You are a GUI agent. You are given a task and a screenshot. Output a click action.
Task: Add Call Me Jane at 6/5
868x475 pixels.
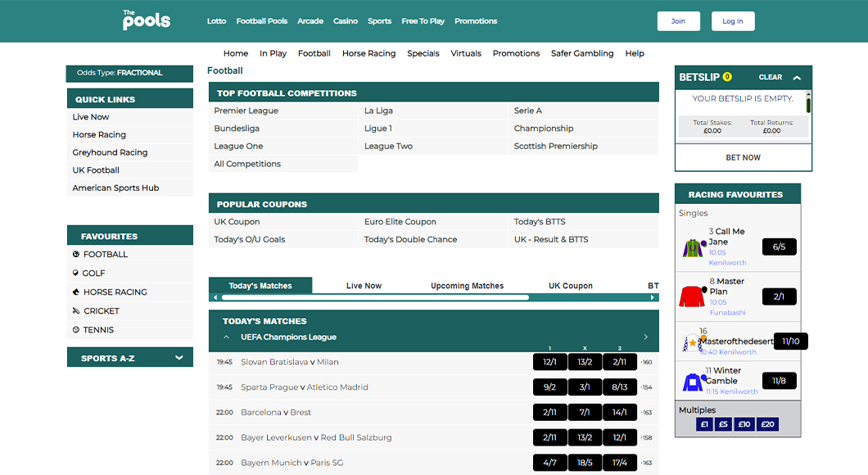pos(779,247)
